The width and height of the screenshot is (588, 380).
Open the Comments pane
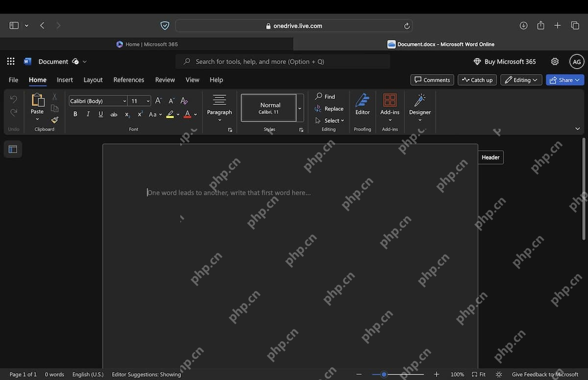(432, 80)
